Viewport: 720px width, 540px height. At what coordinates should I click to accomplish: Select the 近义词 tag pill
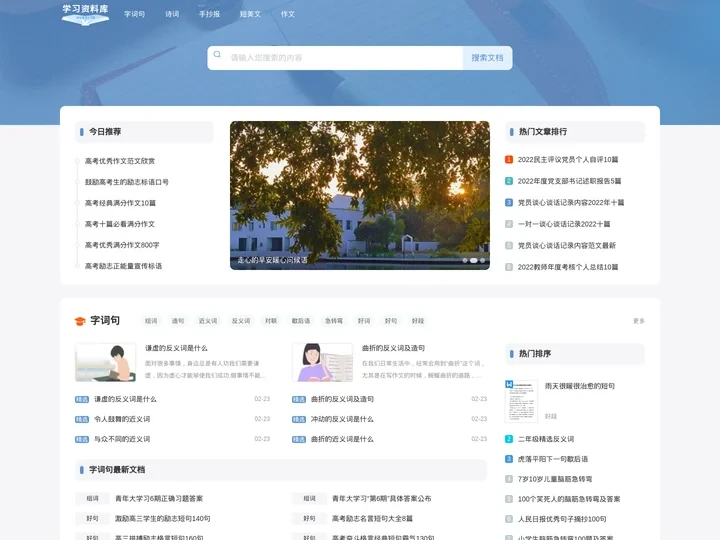pos(208,321)
